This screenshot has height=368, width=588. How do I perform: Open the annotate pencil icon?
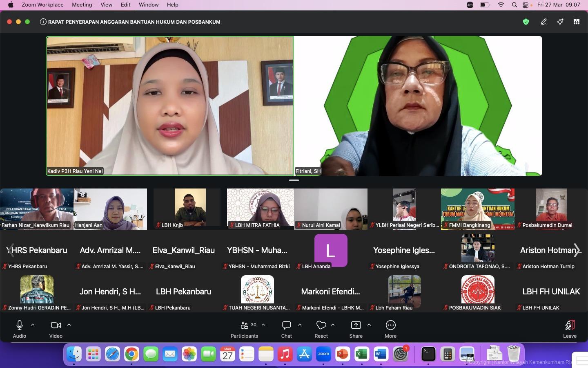point(543,22)
